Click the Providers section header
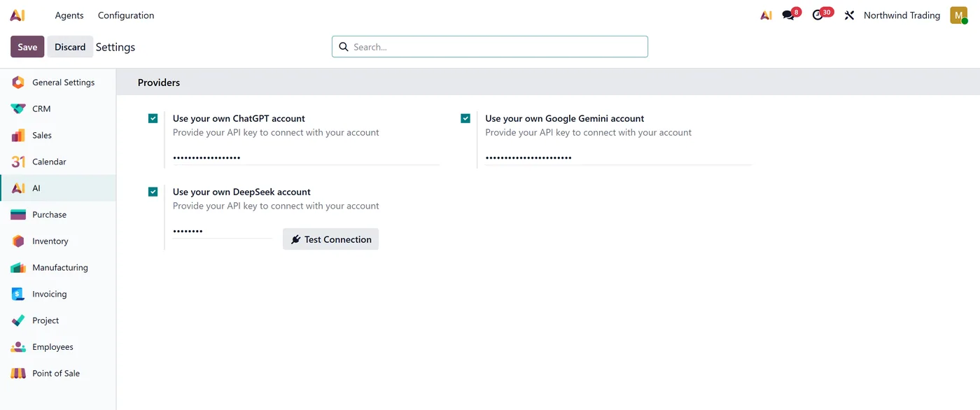Image resolution: width=980 pixels, height=410 pixels. click(x=159, y=83)
